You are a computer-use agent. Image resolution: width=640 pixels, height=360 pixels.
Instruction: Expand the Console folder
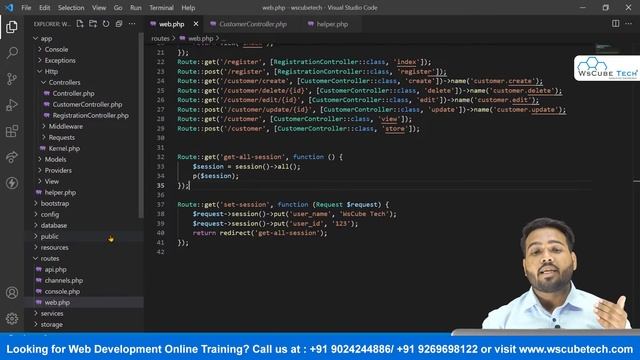[x=56, y=49]
